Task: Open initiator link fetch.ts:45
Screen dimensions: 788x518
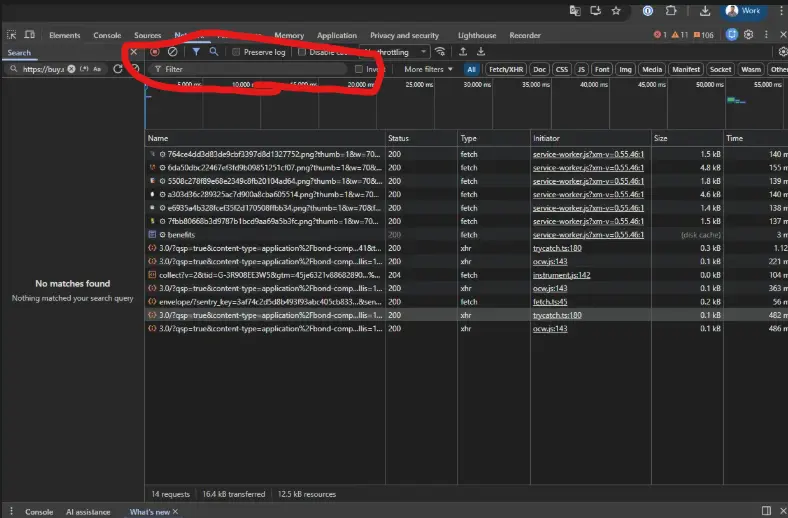Action: [x=550, y=301]
